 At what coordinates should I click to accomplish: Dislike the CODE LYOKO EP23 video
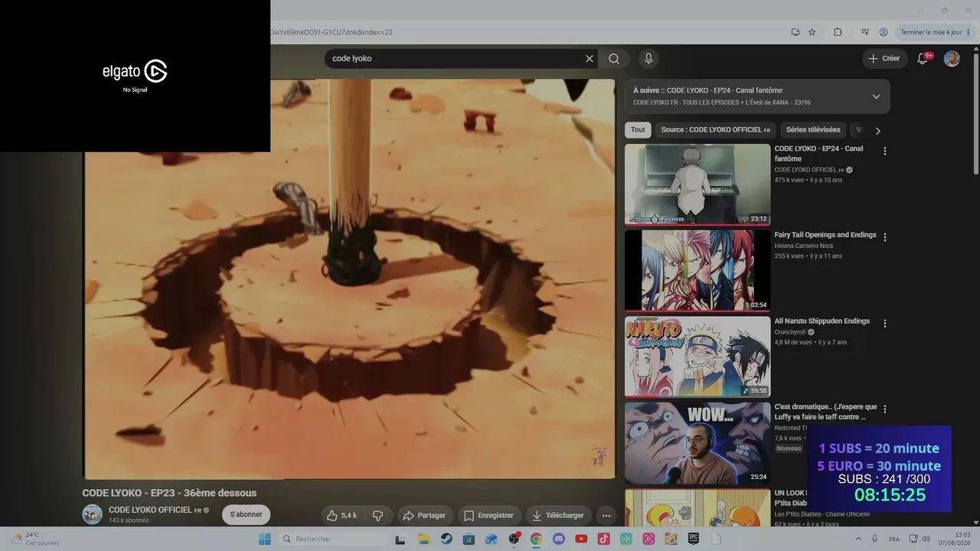point(377,516)
